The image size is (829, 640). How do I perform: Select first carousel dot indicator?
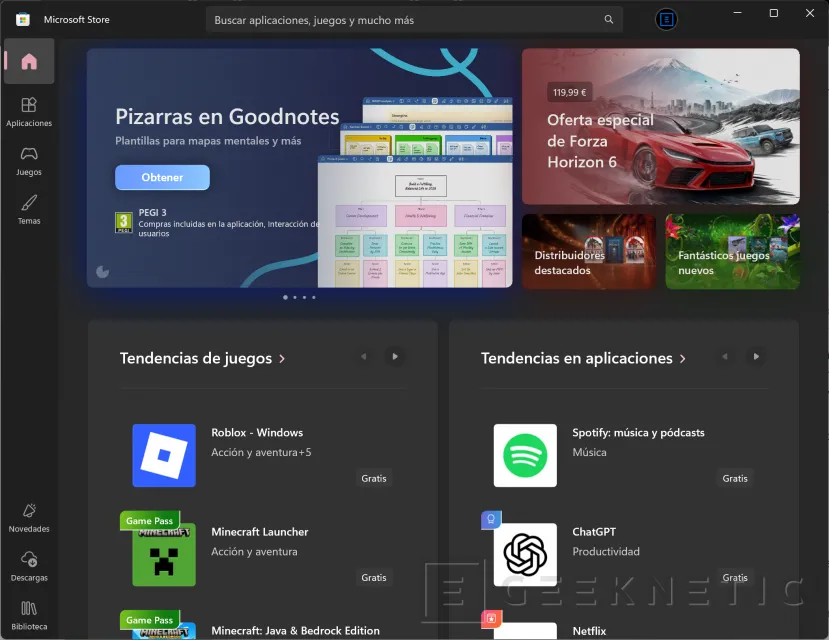tap(285, 298)
